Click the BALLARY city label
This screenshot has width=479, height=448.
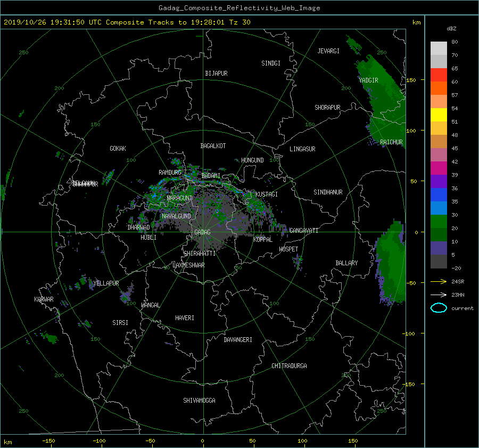tap(346, 263)
